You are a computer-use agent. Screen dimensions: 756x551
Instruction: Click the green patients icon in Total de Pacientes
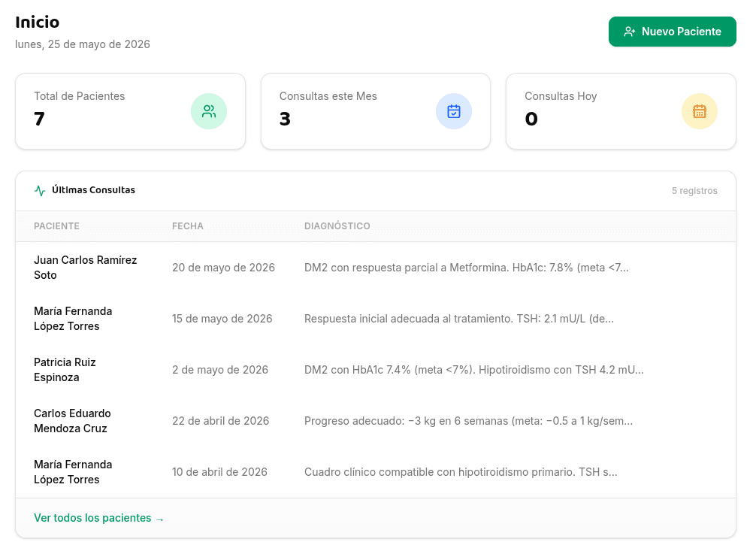pyautogui.click(x=209, y=111)
